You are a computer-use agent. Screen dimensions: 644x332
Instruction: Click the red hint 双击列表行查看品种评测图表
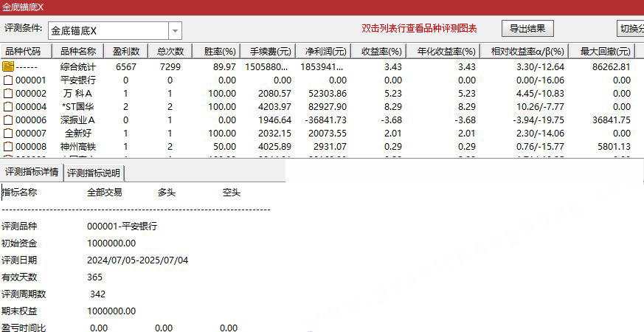(419, 28)
